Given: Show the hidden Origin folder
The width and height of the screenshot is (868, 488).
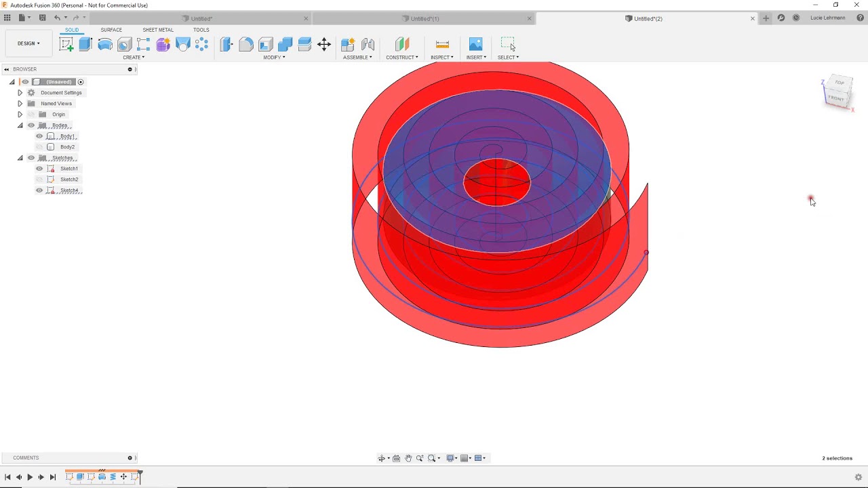Looking at the screenshot, I should click(31, 115).
